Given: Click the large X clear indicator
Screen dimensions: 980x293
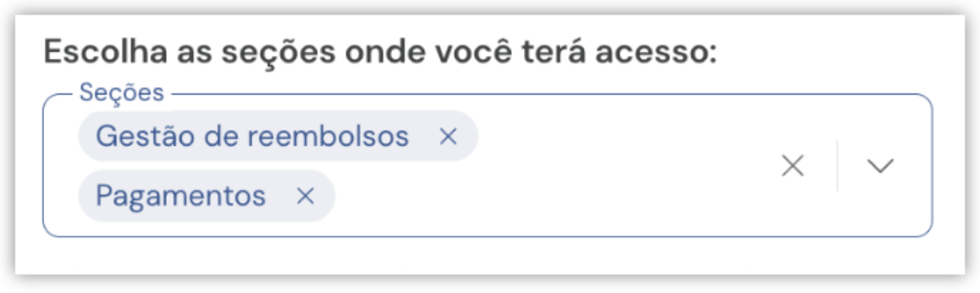Looking at the screenshot, I should point(793,166).
